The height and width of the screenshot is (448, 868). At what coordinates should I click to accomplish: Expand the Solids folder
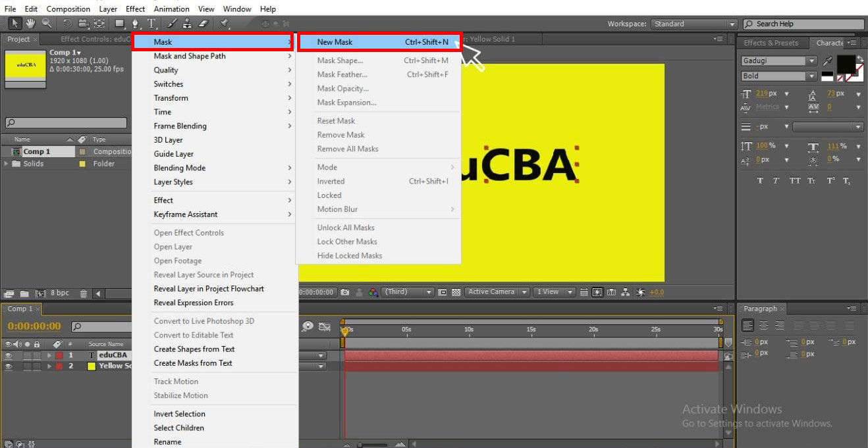pos(7,164)
